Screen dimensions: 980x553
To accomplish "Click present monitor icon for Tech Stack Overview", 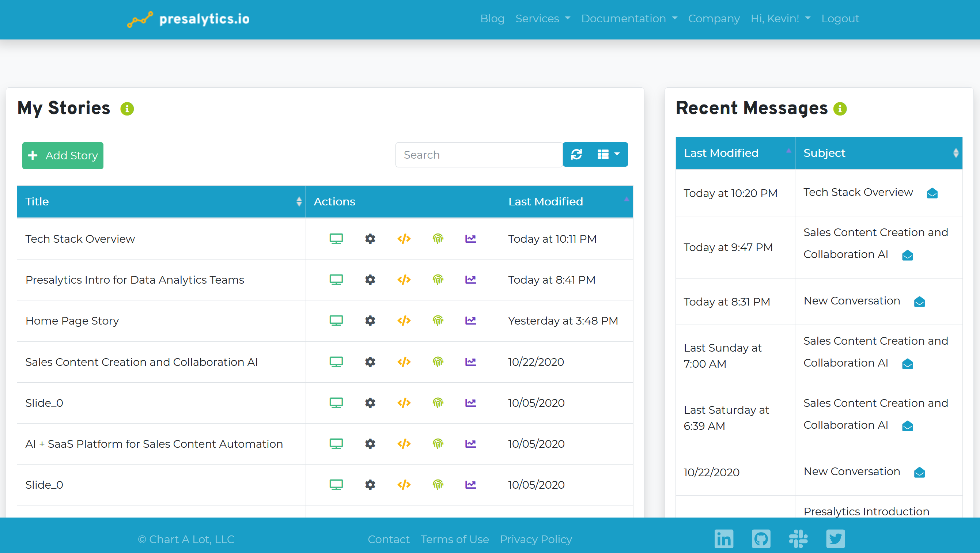I will tap(336, 239).
